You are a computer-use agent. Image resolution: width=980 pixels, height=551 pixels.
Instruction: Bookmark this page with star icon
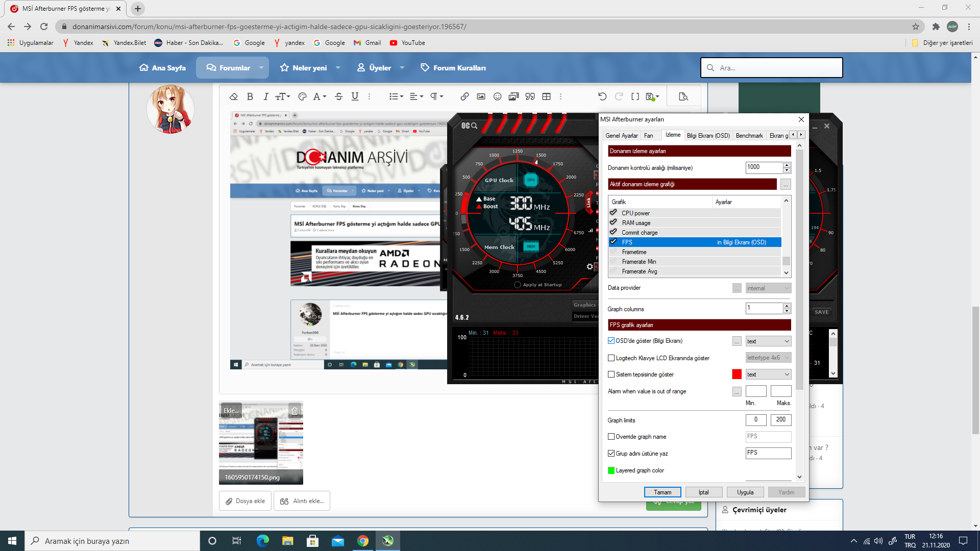pos(916,27)
